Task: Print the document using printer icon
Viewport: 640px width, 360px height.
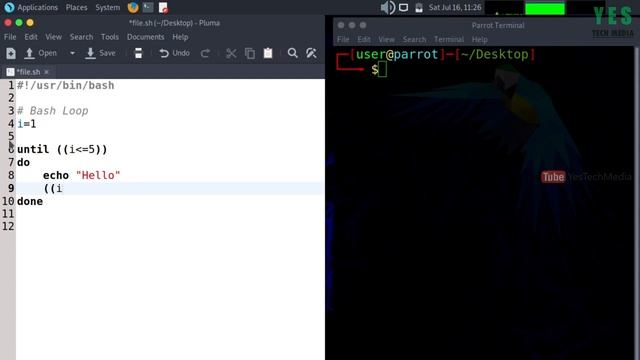Action: (139, 53)
